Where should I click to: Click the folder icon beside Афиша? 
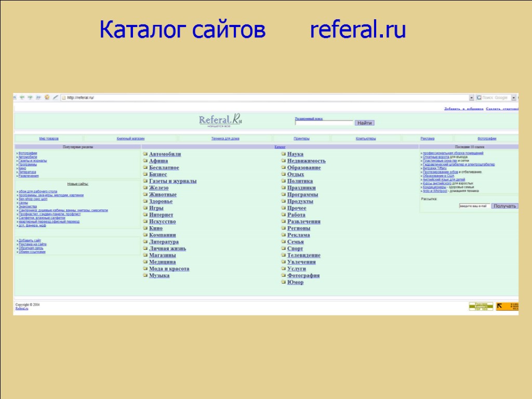pyautogui.click(x=145, y=161)
